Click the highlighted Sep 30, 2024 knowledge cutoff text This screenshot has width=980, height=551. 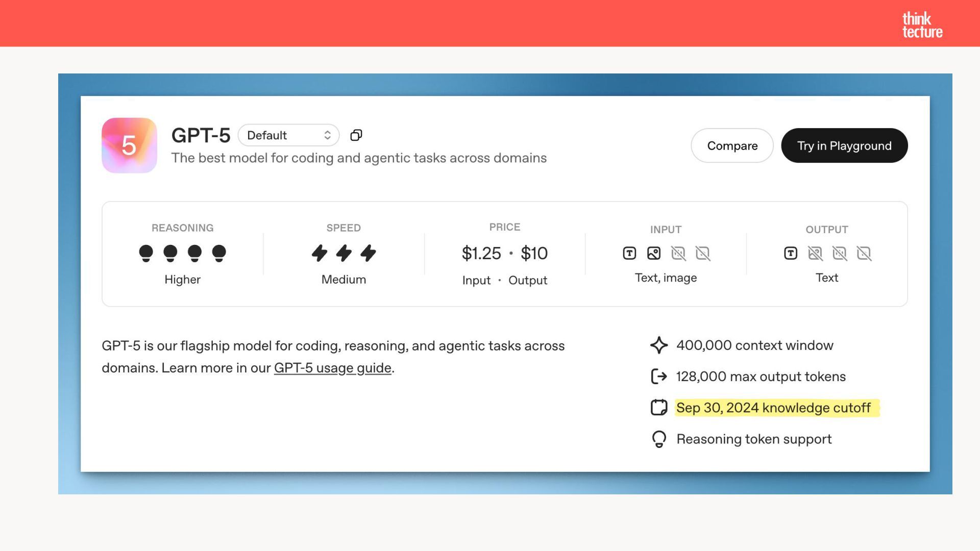(x=773, y=408)
